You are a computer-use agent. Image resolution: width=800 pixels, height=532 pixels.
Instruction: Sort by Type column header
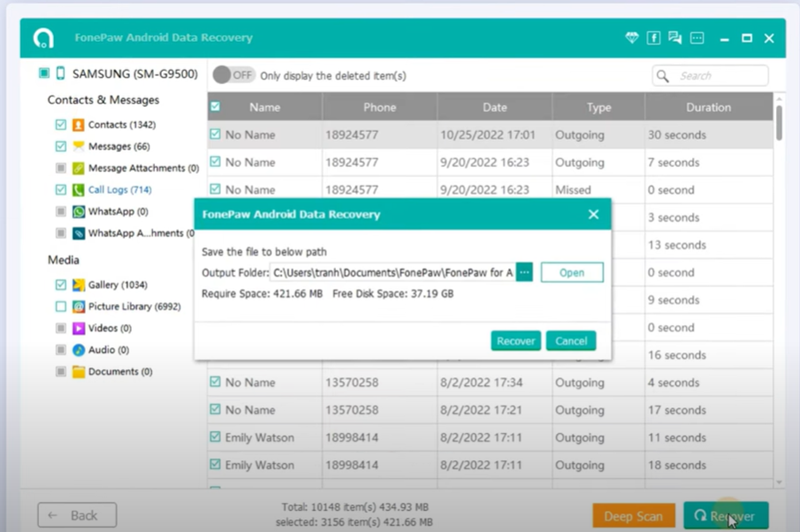click(598, 107)
